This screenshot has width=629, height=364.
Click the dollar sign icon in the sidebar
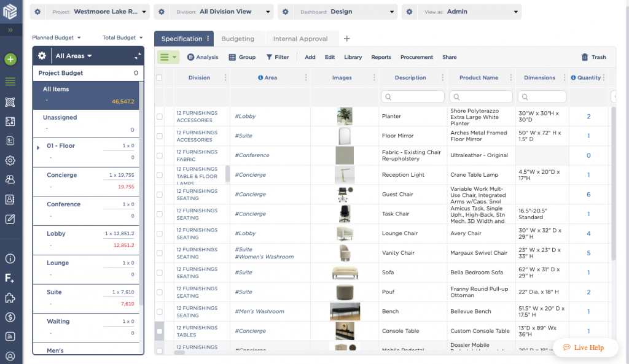[10, 317]
